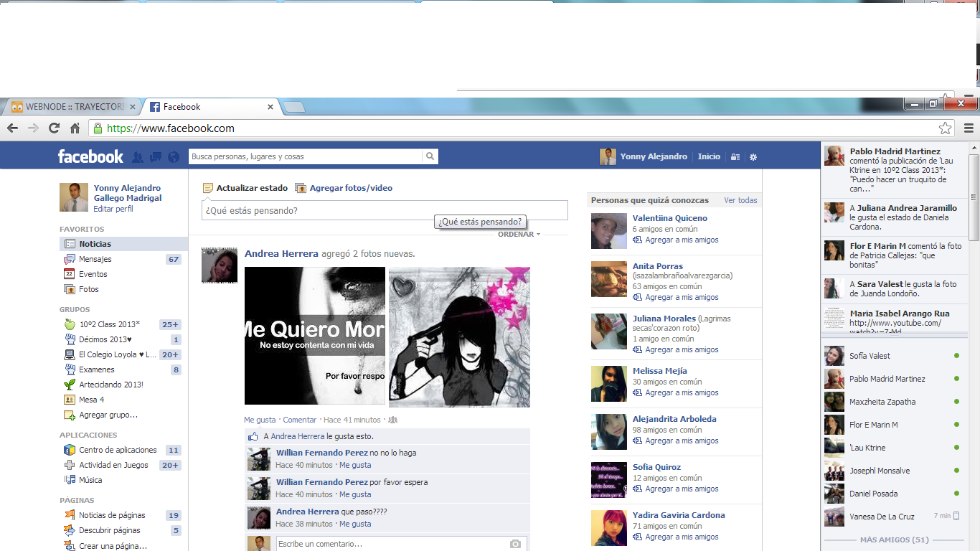Add Valentiina Quiceno as friend
Viewport: 980px width, 551px height.
tap(675, 240)
